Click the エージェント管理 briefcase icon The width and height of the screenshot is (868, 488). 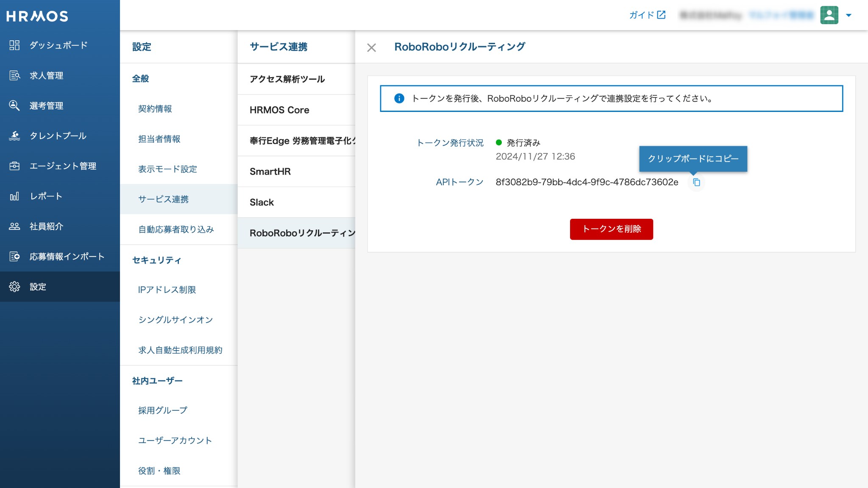[14, 166]
